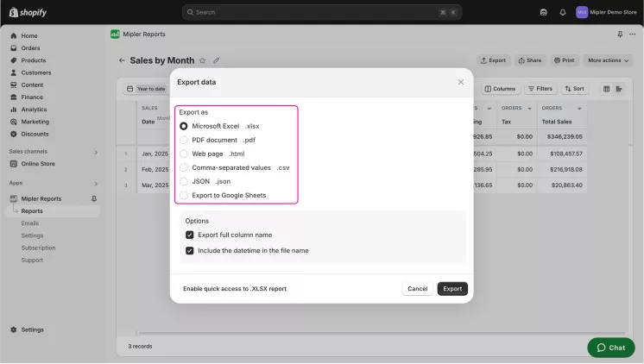Screen dimensions: 644x364
Task: Cancel the Export data dialog
Action: pos(417,288)
